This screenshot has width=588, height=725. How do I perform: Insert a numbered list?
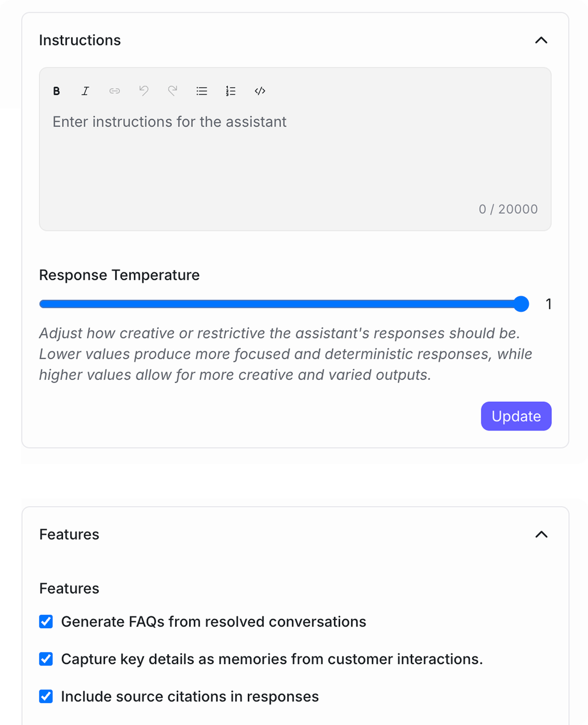[230, 91]
